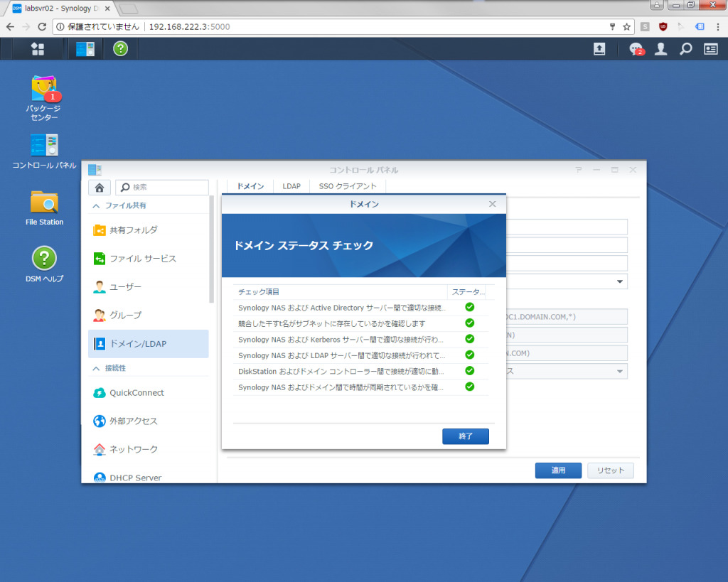728x582 pixels.
Task: Click the Control Panel search field
Action: click(x=162, y=188)
